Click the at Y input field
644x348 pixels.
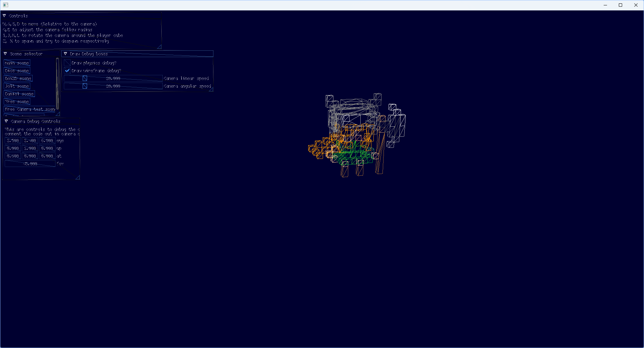point(30,156)
